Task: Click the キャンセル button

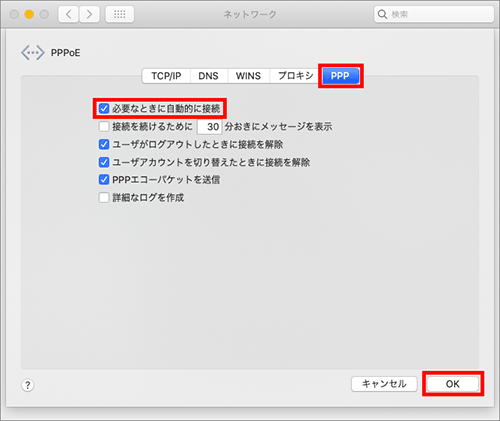Action: click(x=384, y=384)
